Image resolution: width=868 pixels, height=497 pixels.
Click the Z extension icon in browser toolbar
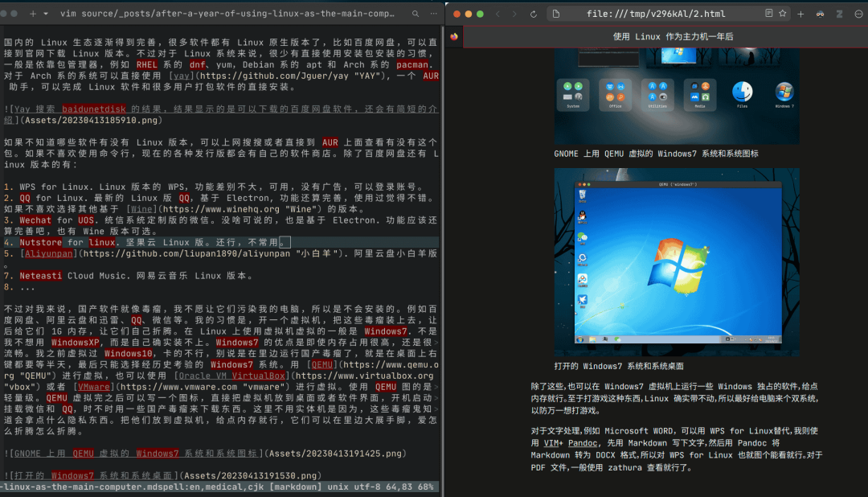[x=839, y=14]
